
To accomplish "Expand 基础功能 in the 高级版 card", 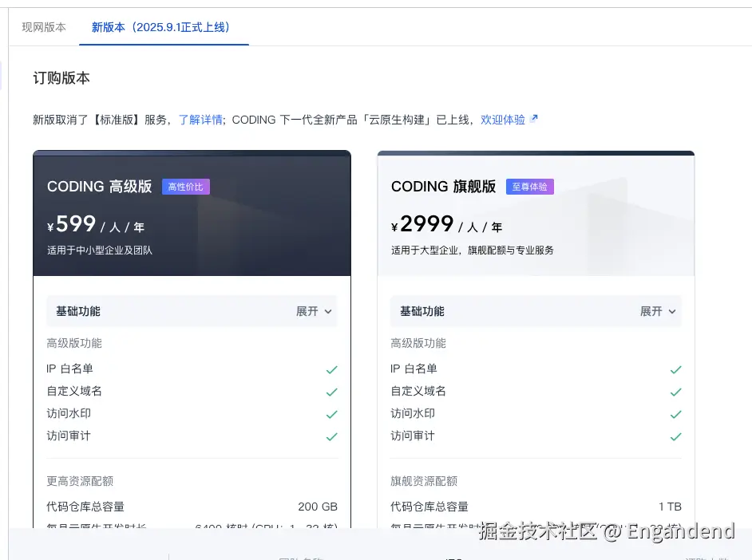I will coord(192,311).
